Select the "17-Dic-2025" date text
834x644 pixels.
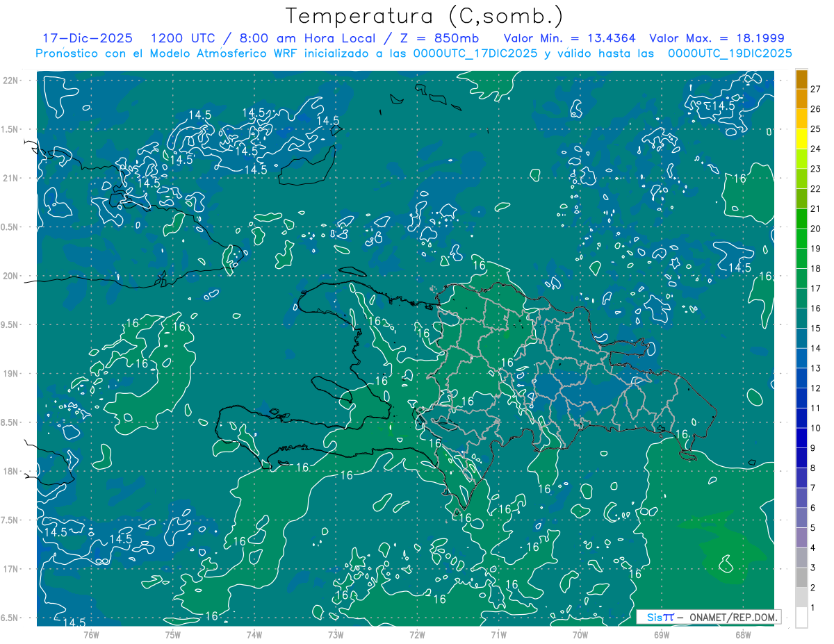tap(86, 38)
